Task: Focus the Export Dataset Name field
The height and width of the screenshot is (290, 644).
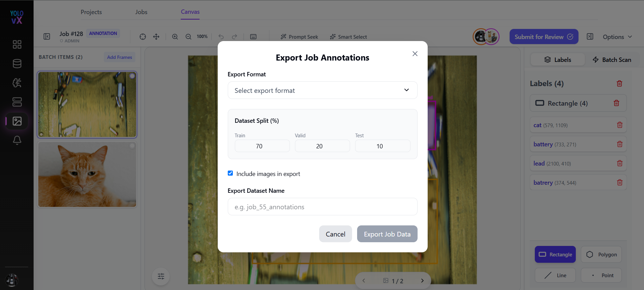Action: point(323,207)
